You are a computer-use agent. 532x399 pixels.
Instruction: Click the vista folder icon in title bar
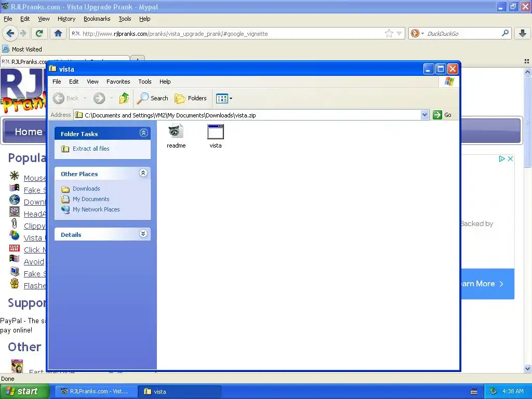tap(53, 69)
